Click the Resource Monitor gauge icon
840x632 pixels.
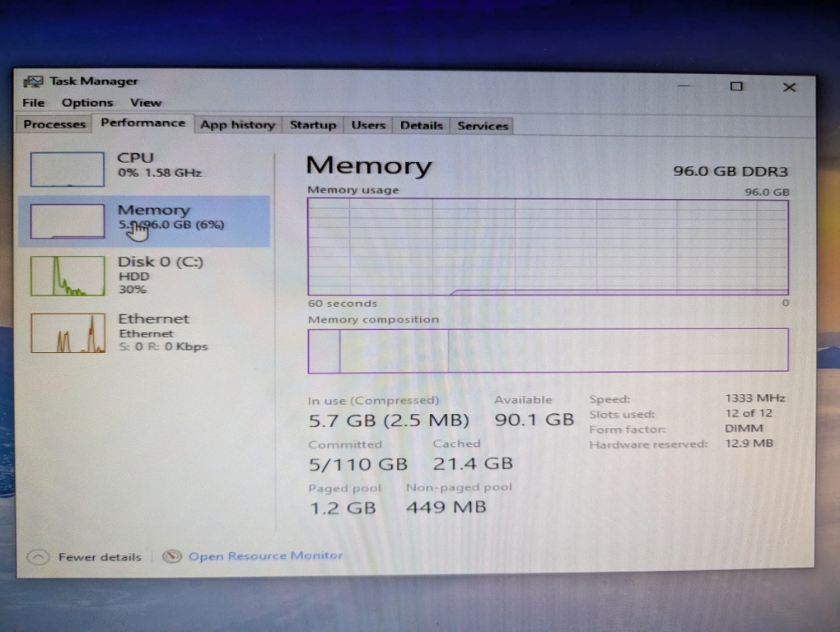171,556
